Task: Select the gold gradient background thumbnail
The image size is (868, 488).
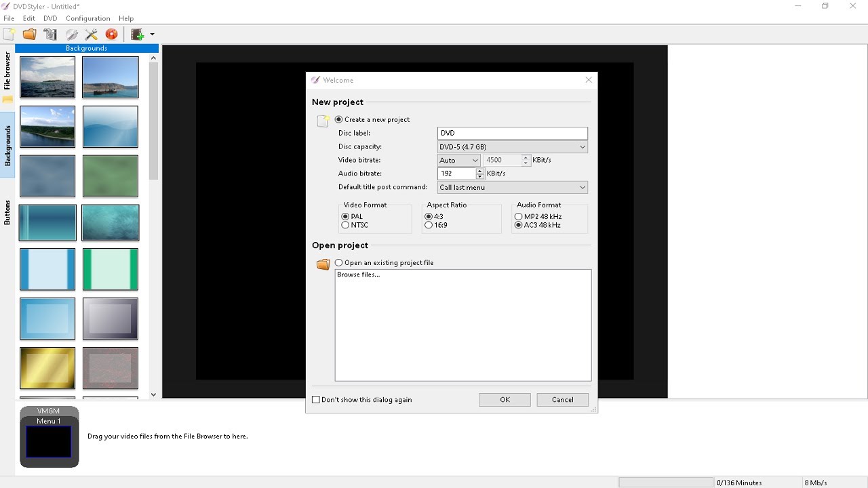Action: point(47,369)
